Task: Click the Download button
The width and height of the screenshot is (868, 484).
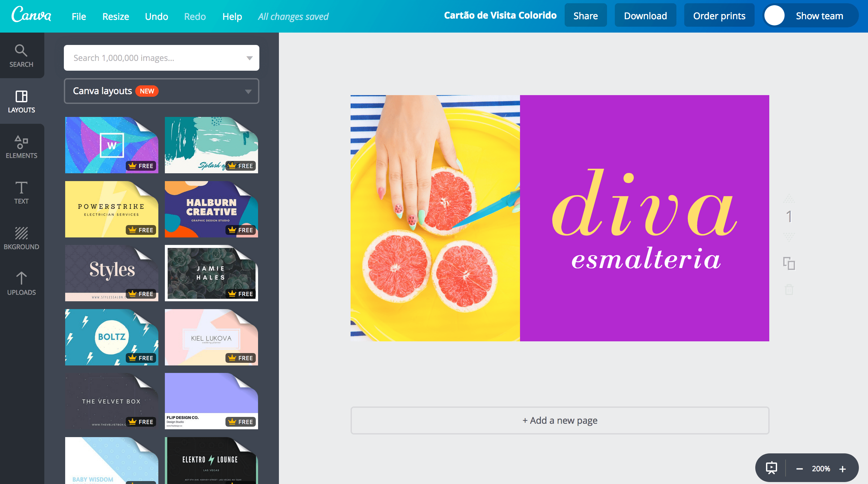Action: tap(645, 16)
